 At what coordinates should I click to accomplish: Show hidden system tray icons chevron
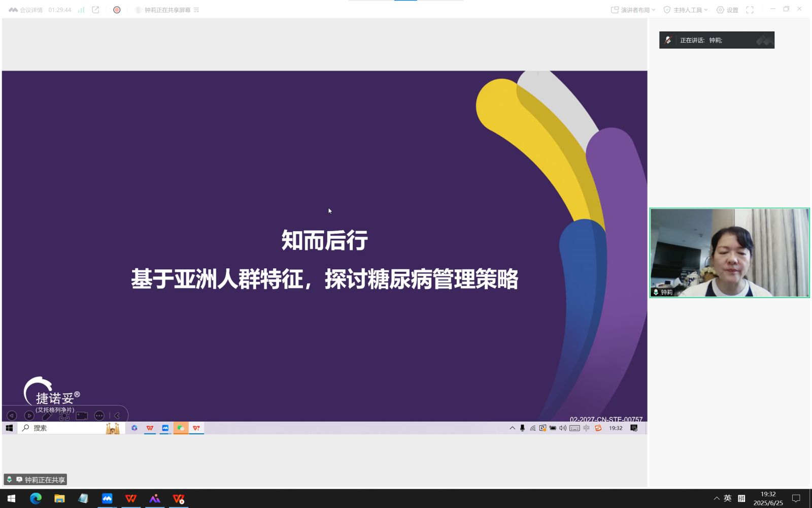[x=716, y=498]
